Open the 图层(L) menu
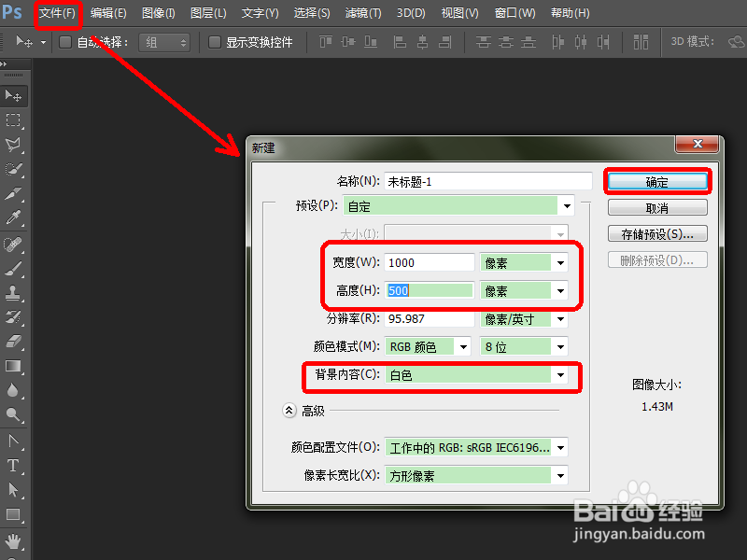The image size is (747, 560). [x=208, y=13]
